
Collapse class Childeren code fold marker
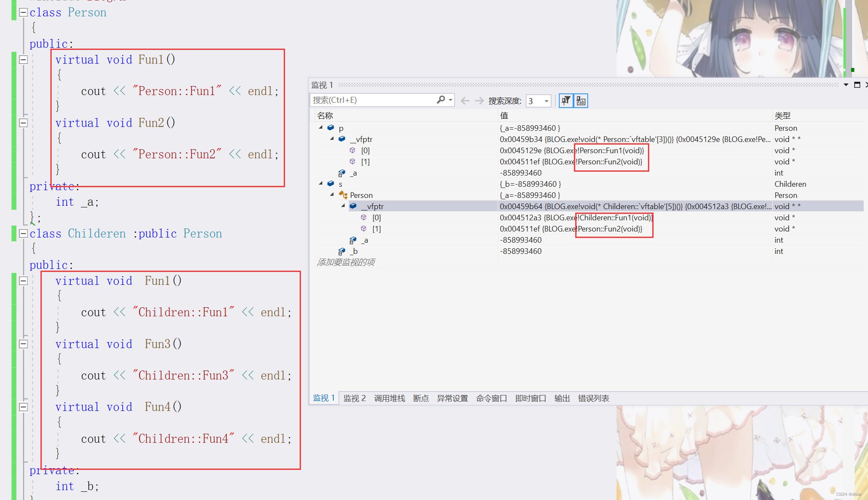coord(23,233)
